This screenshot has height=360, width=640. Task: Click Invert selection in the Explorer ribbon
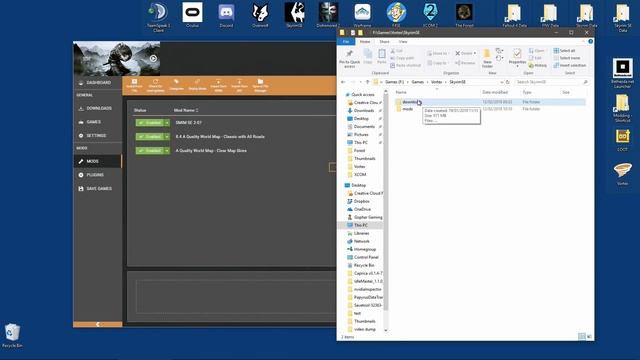[570, 65]
